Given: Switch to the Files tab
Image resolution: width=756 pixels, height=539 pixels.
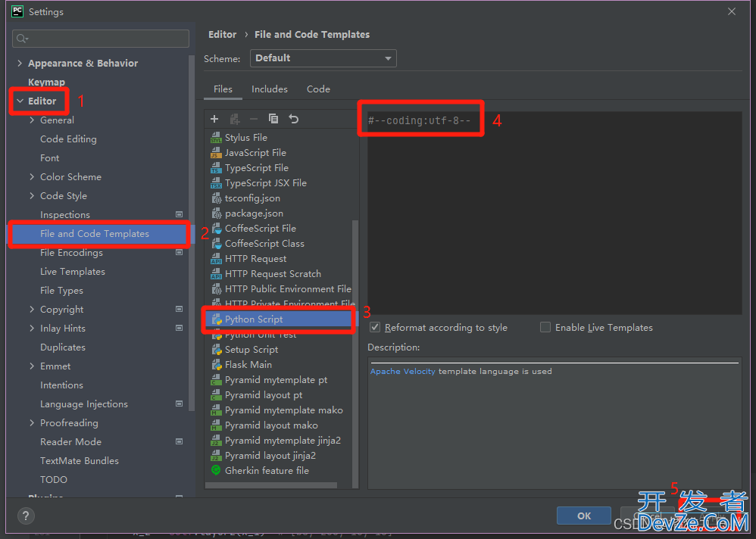Looking at the screenshot, I should click(x=223, y=89).
